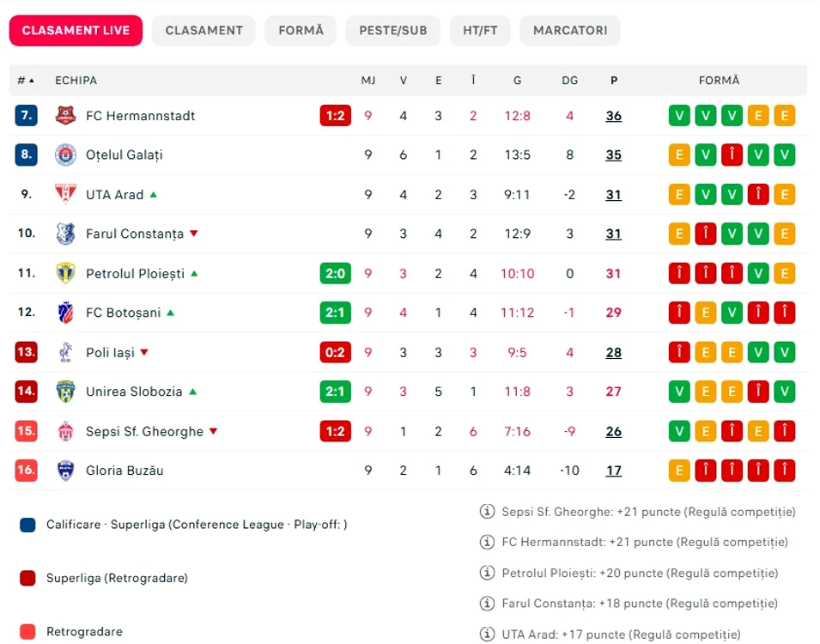Screen dimensions: 820x644
Task: Click blue Calificare legend swatch
Action: pyautogui.click(x=27, y=525)
